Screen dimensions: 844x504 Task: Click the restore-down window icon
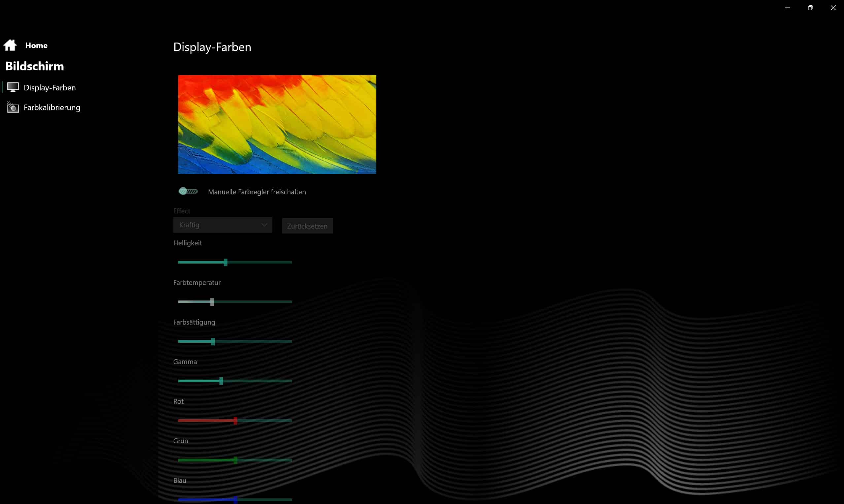click(x=810, y=8)
